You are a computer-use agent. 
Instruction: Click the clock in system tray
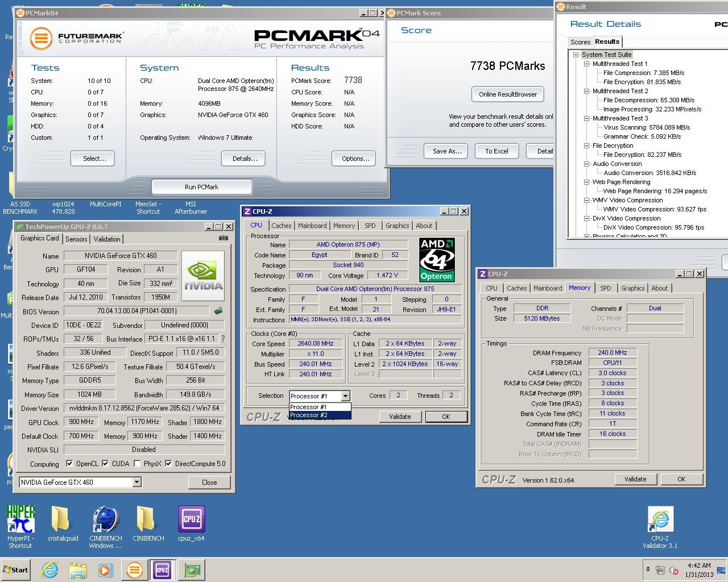pos(699,570)
